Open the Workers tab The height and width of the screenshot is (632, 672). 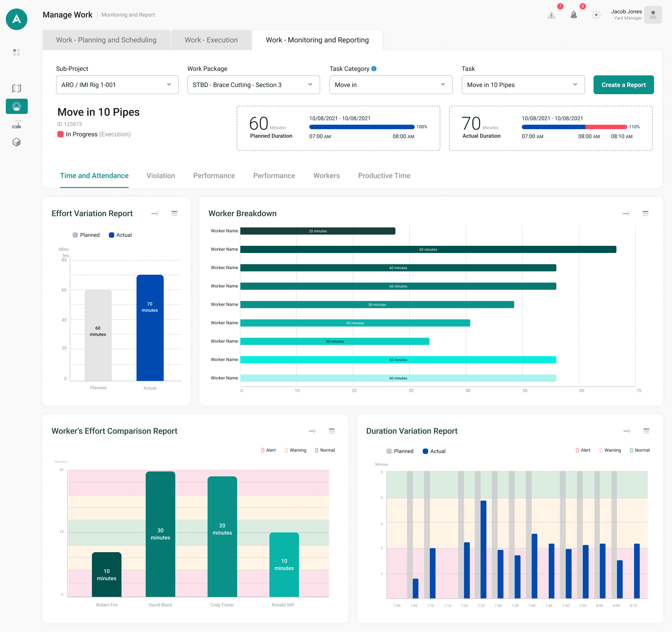[x=327, y=176]
